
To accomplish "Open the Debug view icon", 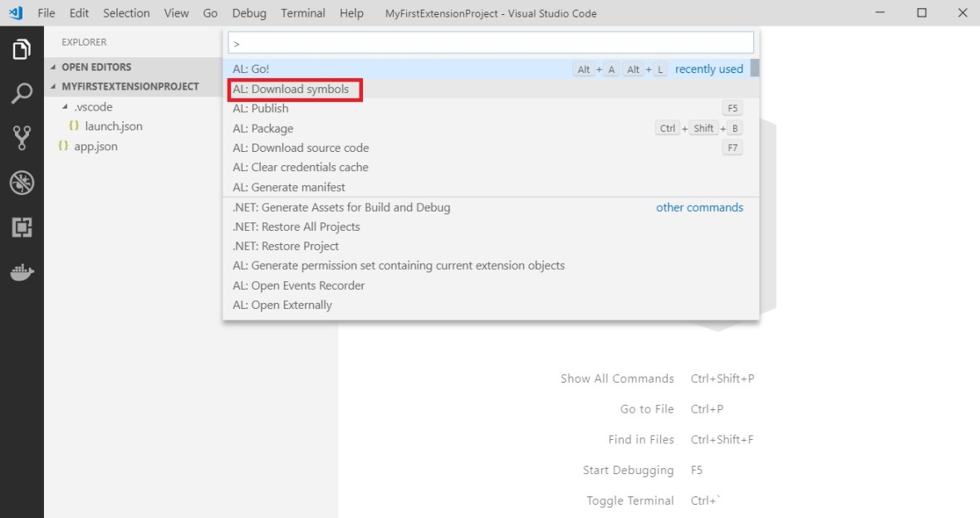I will click(x=22, y=183).
